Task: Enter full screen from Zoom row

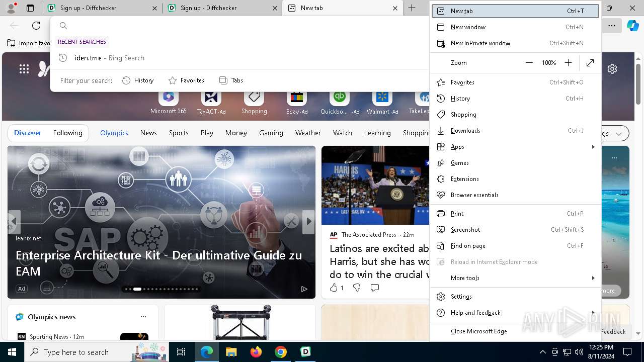Action: (590, 63)
